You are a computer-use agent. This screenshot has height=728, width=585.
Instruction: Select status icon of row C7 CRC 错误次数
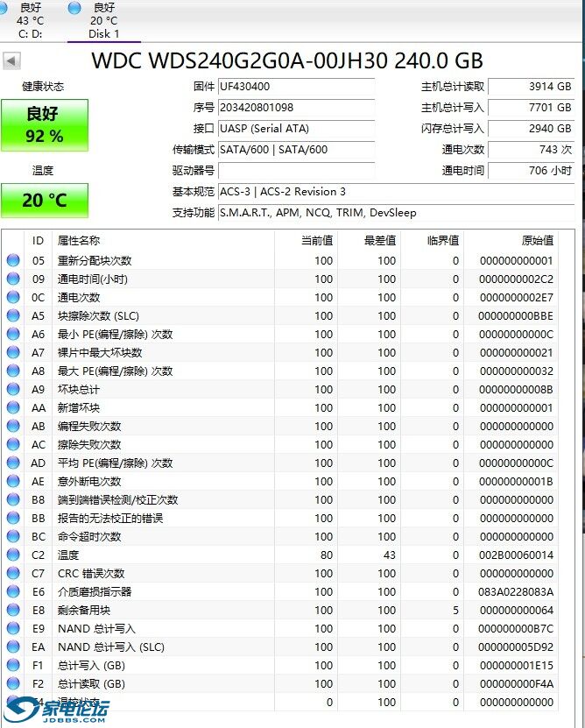click(13, 574)
